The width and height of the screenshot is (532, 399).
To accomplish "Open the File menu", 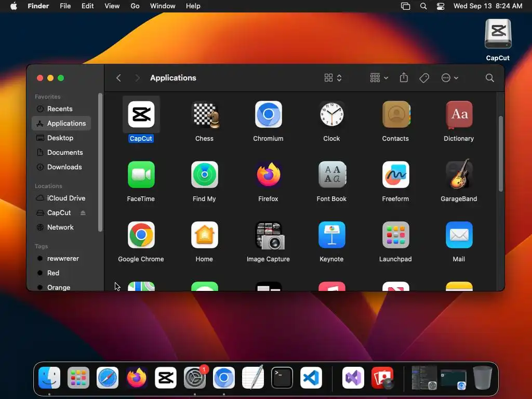I will click(x=65, y=6).
